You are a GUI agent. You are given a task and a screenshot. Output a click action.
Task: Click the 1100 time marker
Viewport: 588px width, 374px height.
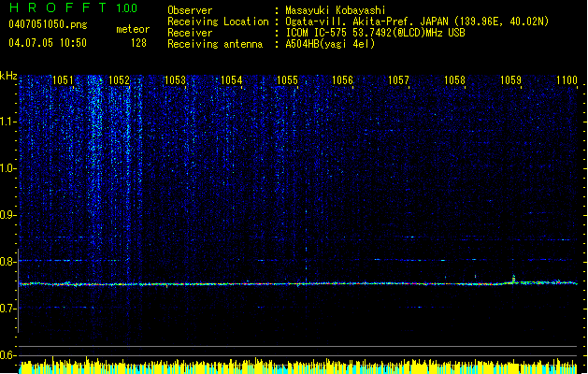(566, 80)
